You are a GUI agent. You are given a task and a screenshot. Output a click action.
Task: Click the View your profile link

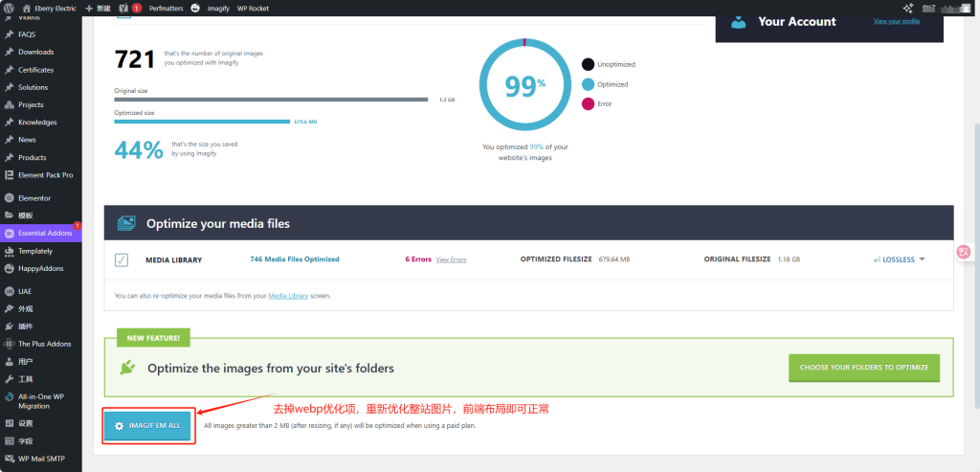click(x=896, y=21)
